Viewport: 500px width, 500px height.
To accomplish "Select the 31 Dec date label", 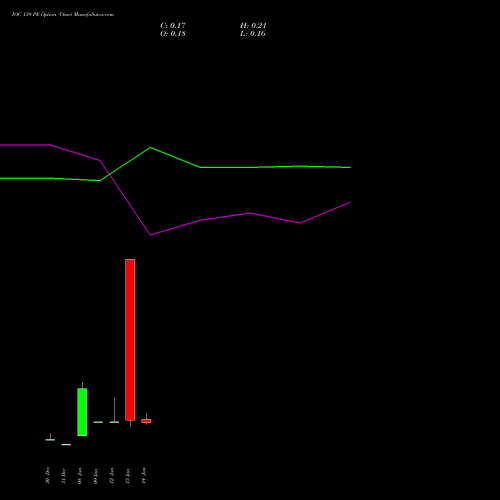I will pyautogui.click(x=63, y=476).
